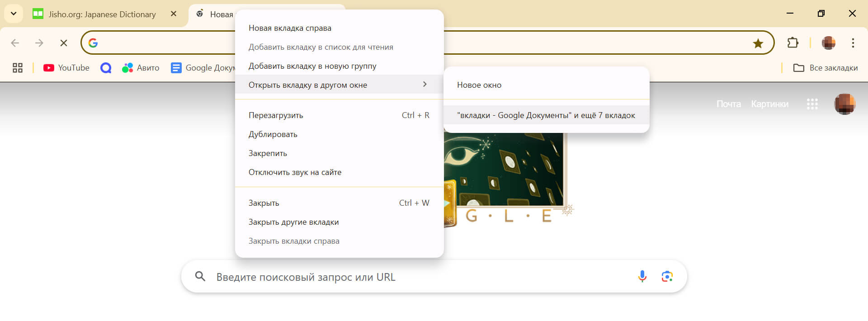Image resolution: width=868 pixels, height=321 pixels.
Task: Select Перезагрузить in the context menu
Action: (339, 115)
